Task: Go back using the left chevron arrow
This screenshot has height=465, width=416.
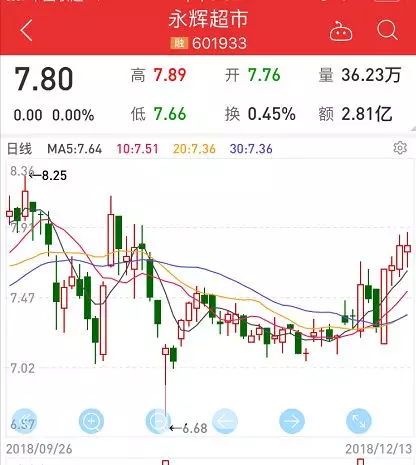Action: point(26,30)
